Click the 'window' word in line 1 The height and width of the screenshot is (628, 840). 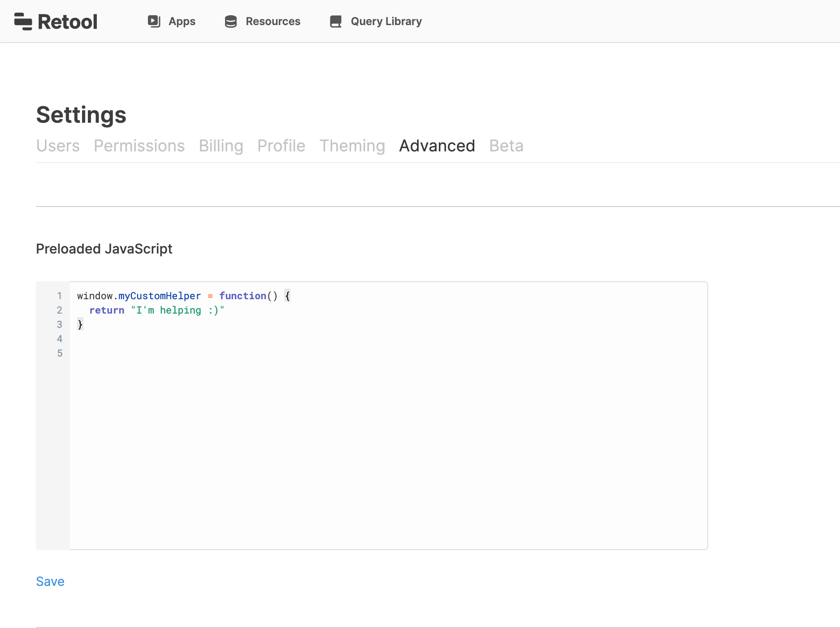tap(95, 296)
